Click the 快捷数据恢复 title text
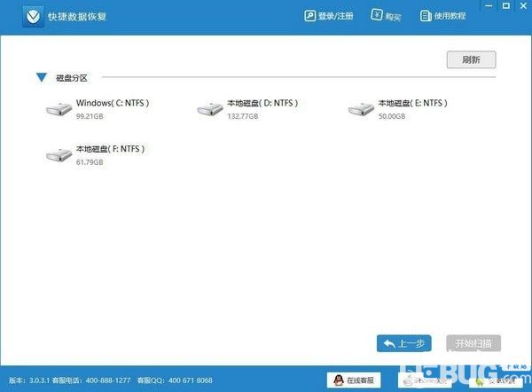This screenshot has width=532, height=392. coord(77,17)
